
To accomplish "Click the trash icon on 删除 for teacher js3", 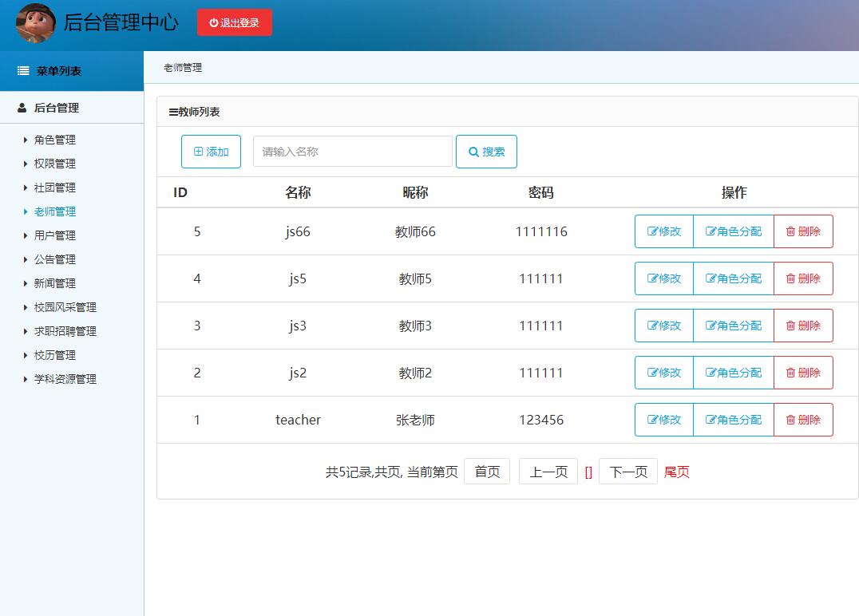I will [790, 326].
